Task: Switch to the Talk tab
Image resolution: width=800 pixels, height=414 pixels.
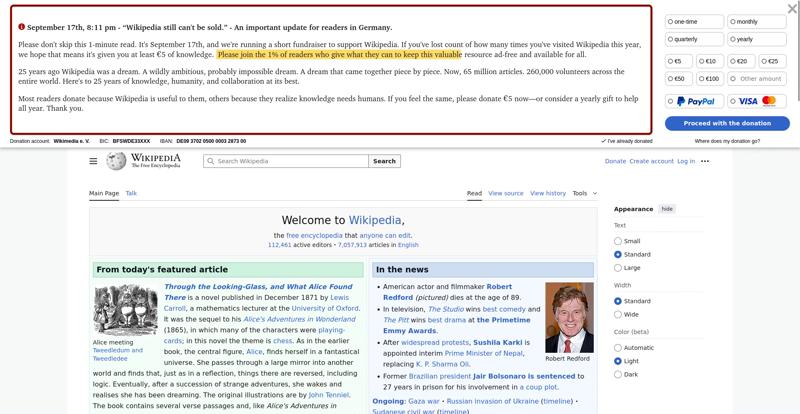Action: (131, 193)
